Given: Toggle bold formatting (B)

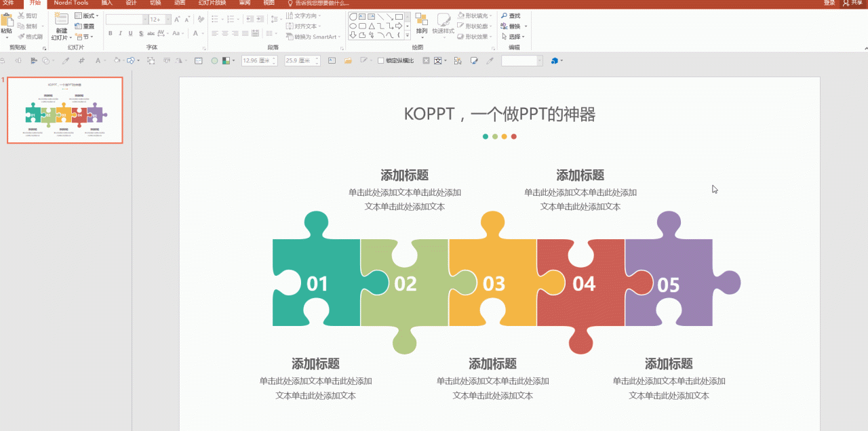Looking at the screenshot, I should pos(110,33).
